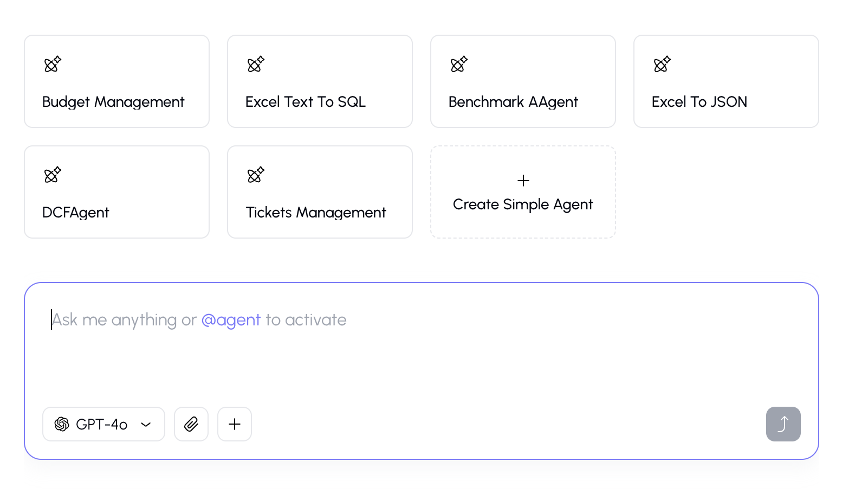Select the Budget Management agent label
868x500 pixels.
pyautogui.click(x=113, y=102)
